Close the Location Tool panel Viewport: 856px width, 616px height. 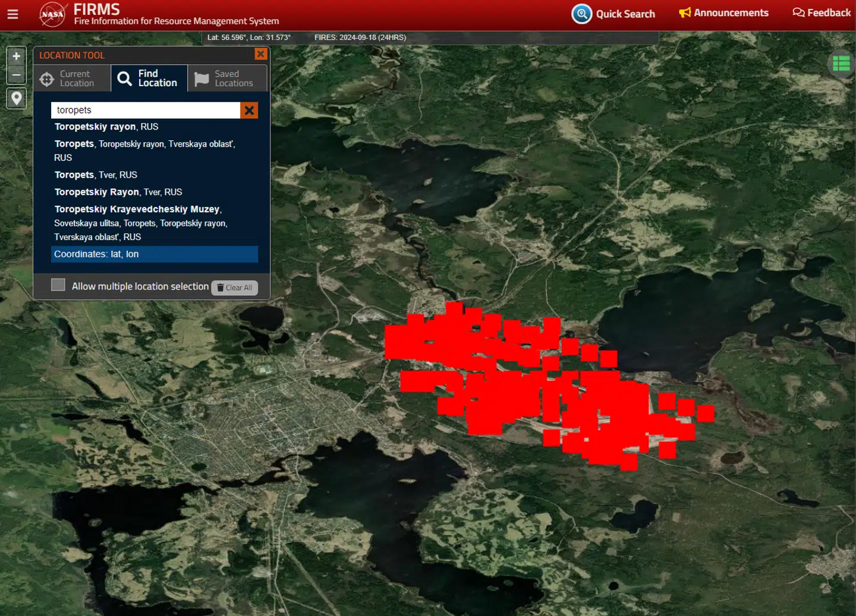tap(260, 54)
